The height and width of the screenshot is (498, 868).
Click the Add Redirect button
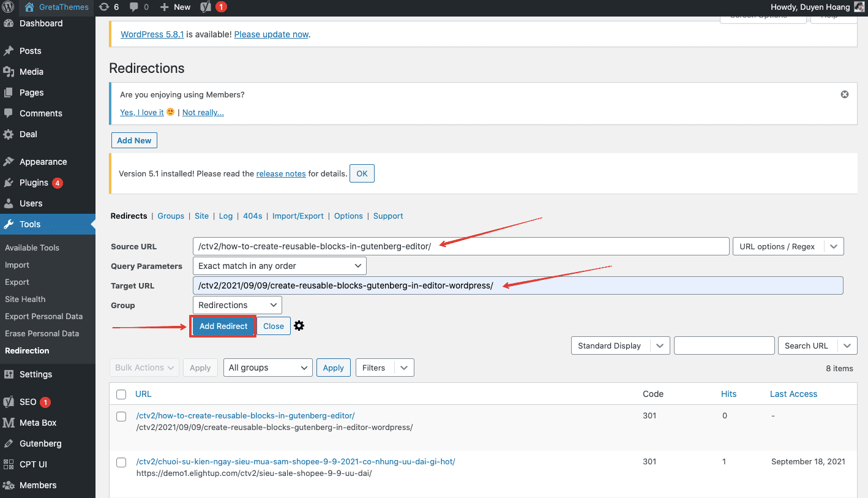[223, 326]
